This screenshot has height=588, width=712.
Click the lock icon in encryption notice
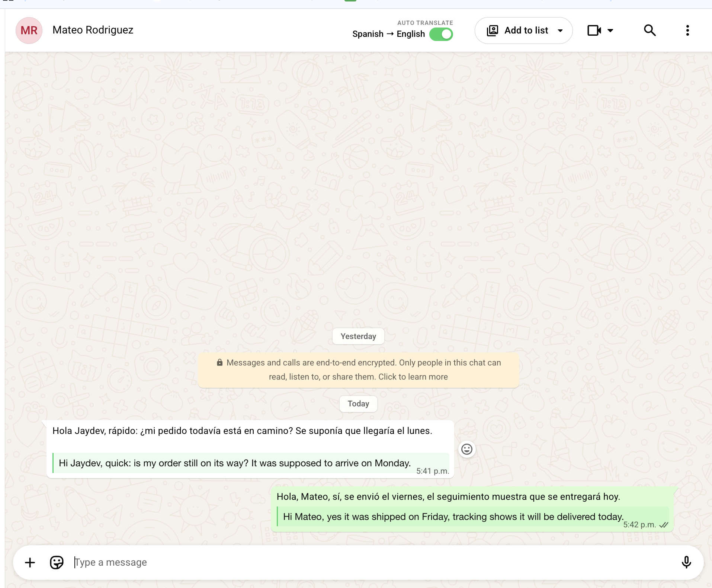(x=219, y=362)
